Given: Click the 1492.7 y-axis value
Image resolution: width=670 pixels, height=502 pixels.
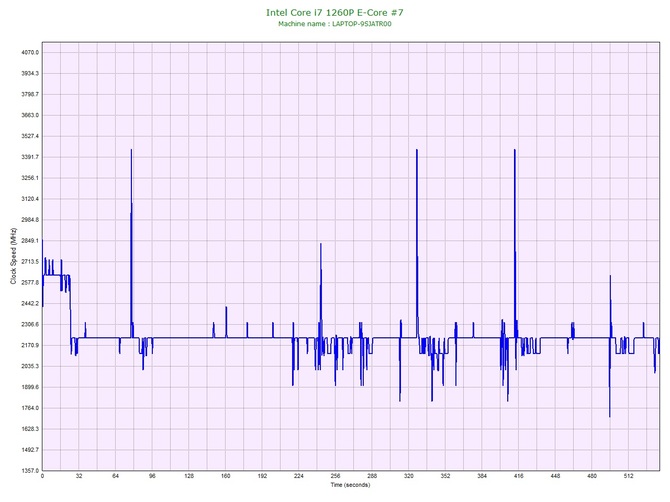Looking at the screenshot, I should 30,450.
